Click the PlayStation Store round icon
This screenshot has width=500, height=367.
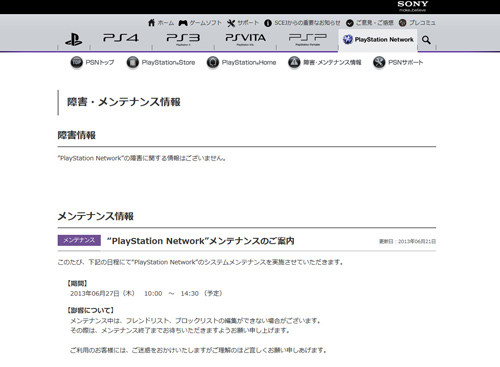[133, 62]
